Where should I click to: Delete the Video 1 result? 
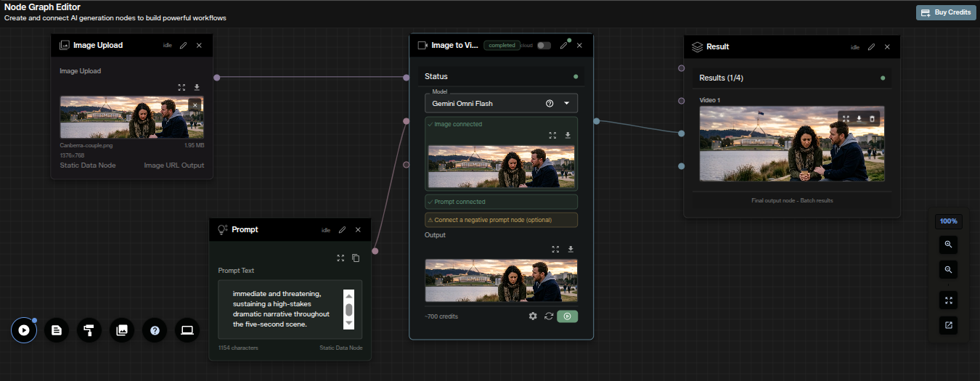(x=873, y=118)
